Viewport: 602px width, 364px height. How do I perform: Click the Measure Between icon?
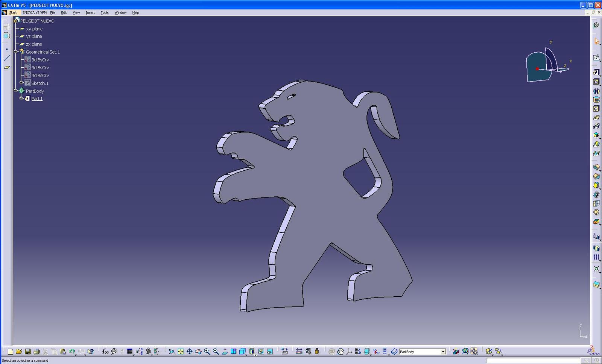tap(299, 352)
